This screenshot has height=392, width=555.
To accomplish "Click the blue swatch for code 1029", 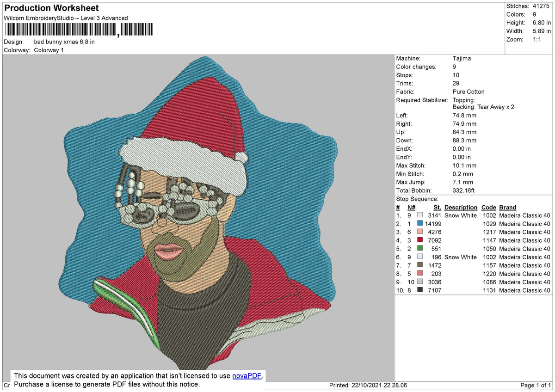I will [x=420, y=224].
